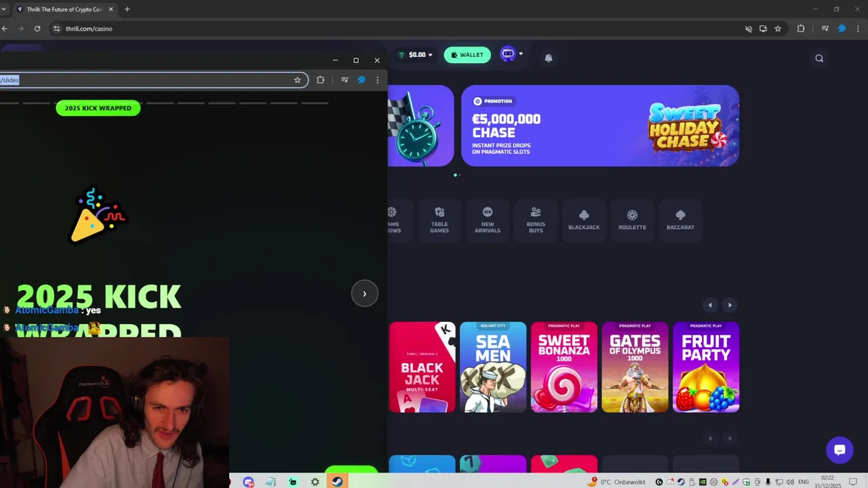868x488 pixels.
Task: Open three-dot Chrome menu of thrill.com window
Action: (859, 28)
